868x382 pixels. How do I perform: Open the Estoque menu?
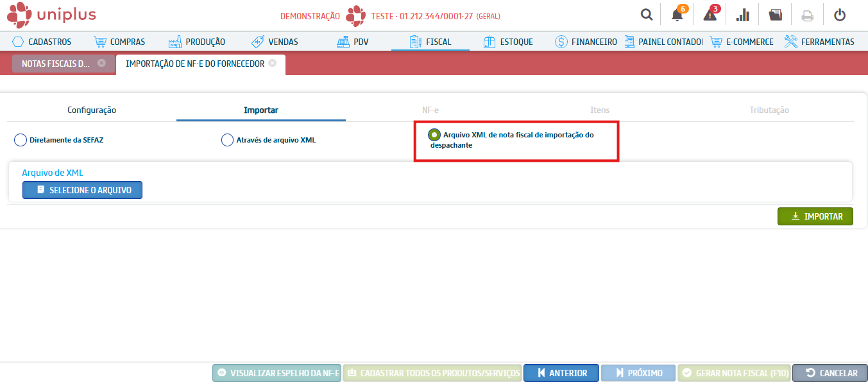pos(508,42)
